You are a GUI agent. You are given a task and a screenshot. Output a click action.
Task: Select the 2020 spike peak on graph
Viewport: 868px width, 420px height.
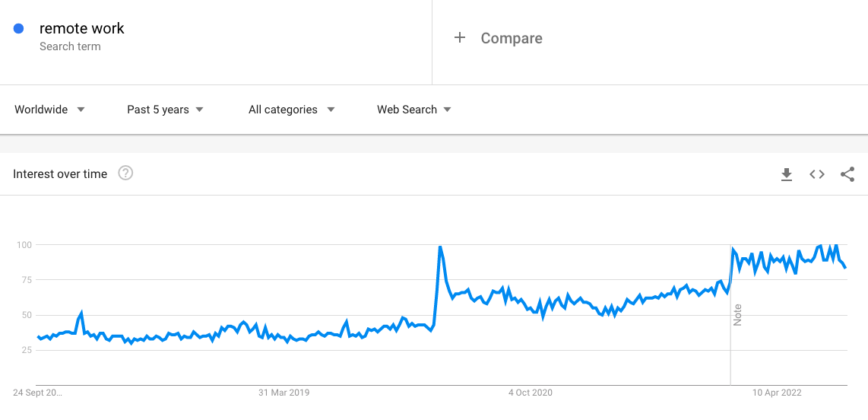click(439, 247)
